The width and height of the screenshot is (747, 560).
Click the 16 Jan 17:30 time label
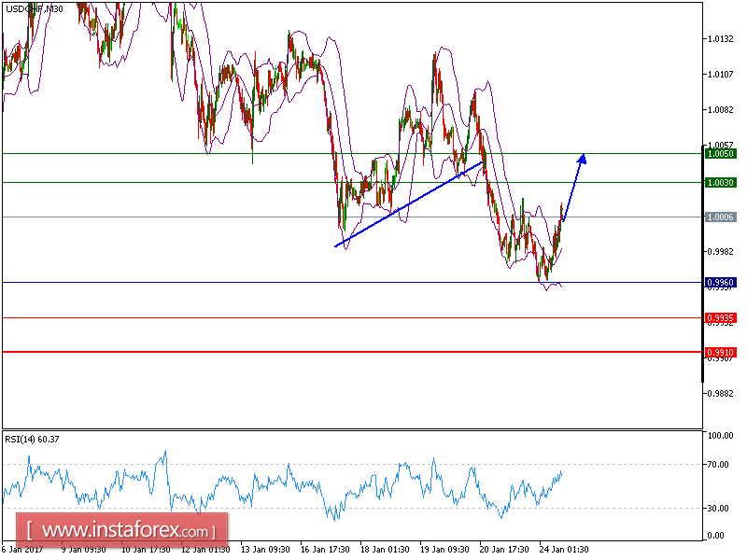click(325, 550)
